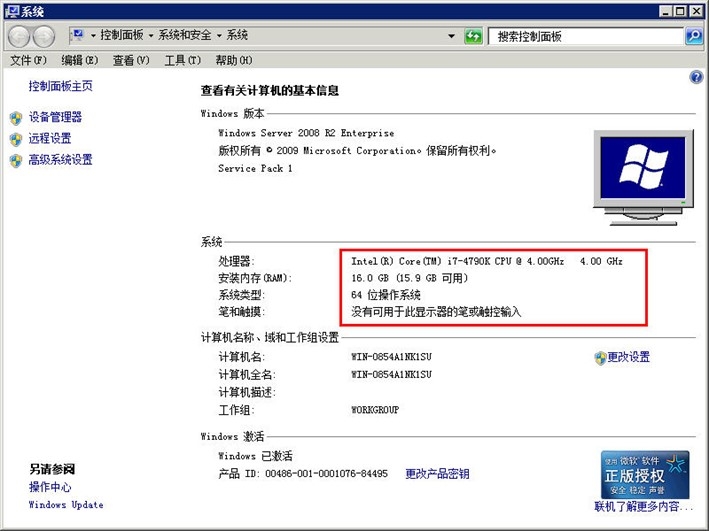The image size is (709, 531).
Task: Click the shield icon beside 设备管理器
Action: click(x=16, y=118)
